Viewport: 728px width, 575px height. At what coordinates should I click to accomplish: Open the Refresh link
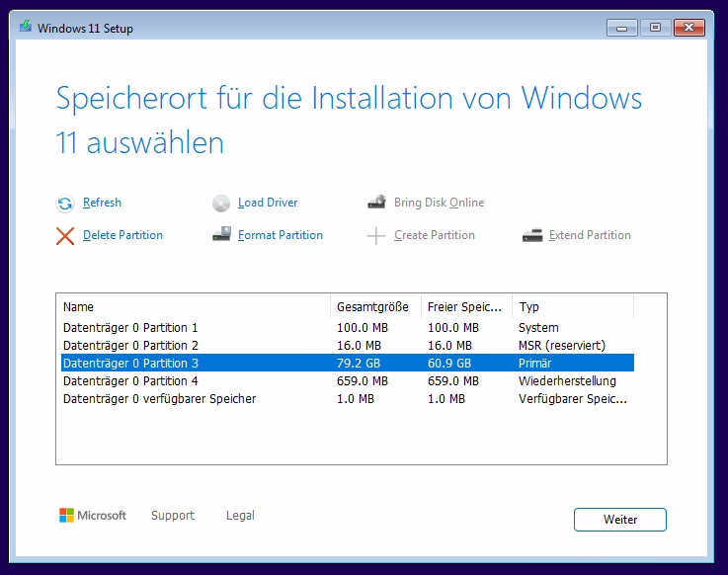[x=102, y=203]
